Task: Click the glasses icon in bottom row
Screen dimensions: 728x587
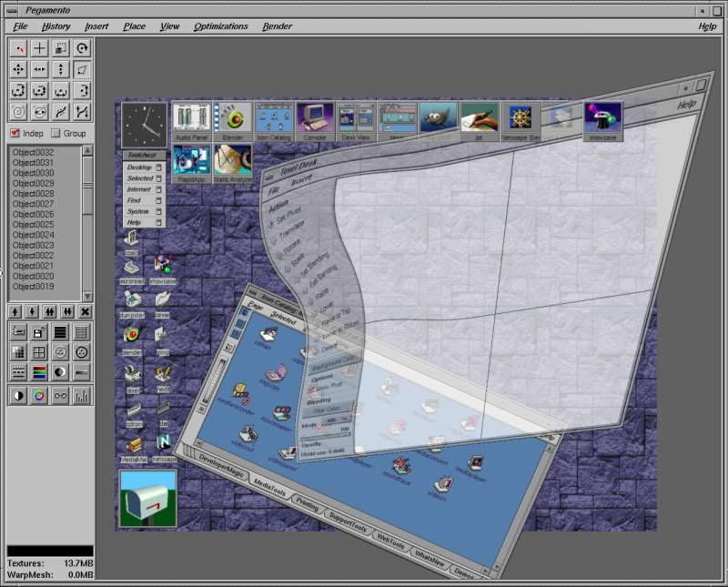Action: point(61,396)
